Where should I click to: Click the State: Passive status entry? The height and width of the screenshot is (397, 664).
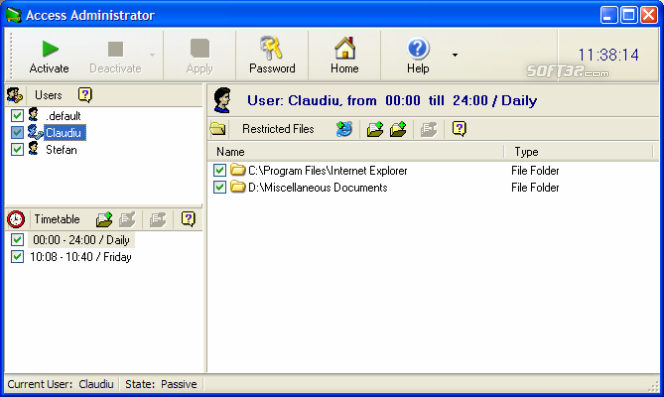pyautogui.click(x=161, y=384)
